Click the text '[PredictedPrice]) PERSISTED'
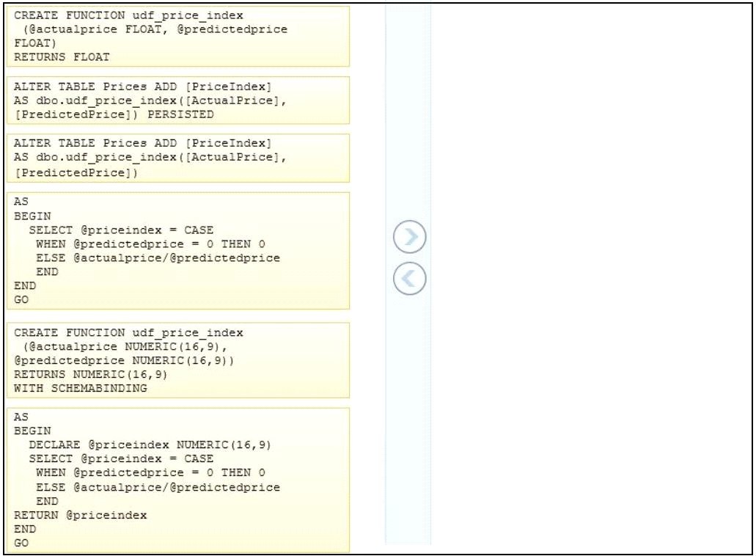Screen dimensions: 756x556 [114, 114]
